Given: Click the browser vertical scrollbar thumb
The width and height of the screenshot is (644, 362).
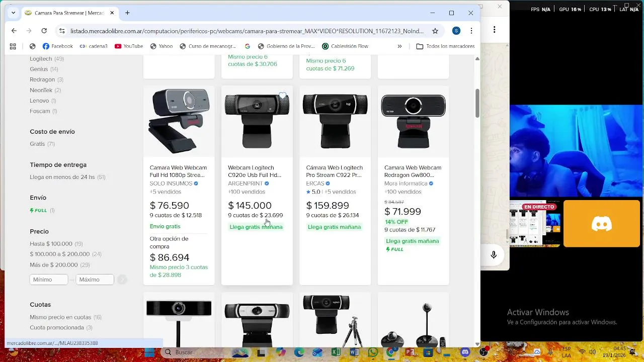Looking at the screenshot, I should pyautogui.click(x=477, y=103).
